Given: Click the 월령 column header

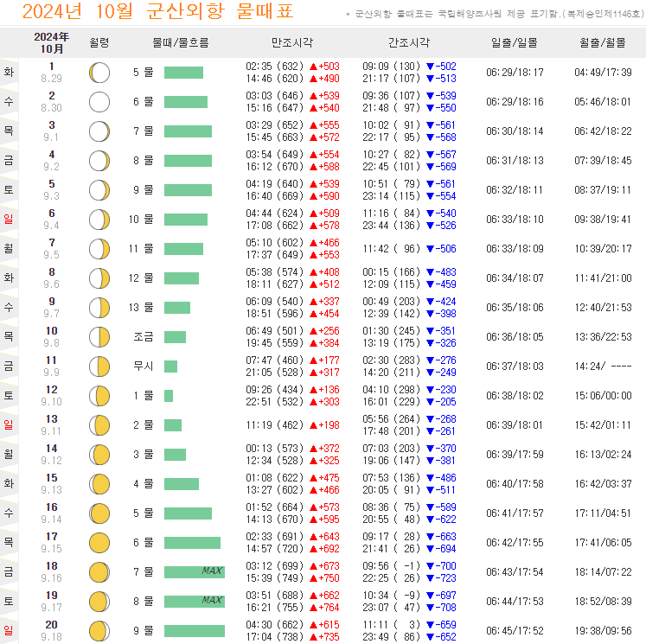Looking at the screenshot, I should [x=99, y=42].
